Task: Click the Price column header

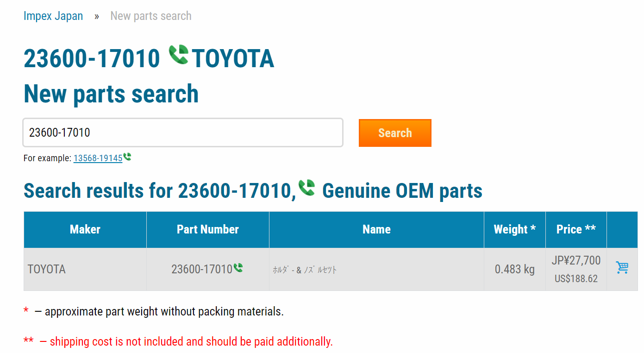Action: pos(576,229)
